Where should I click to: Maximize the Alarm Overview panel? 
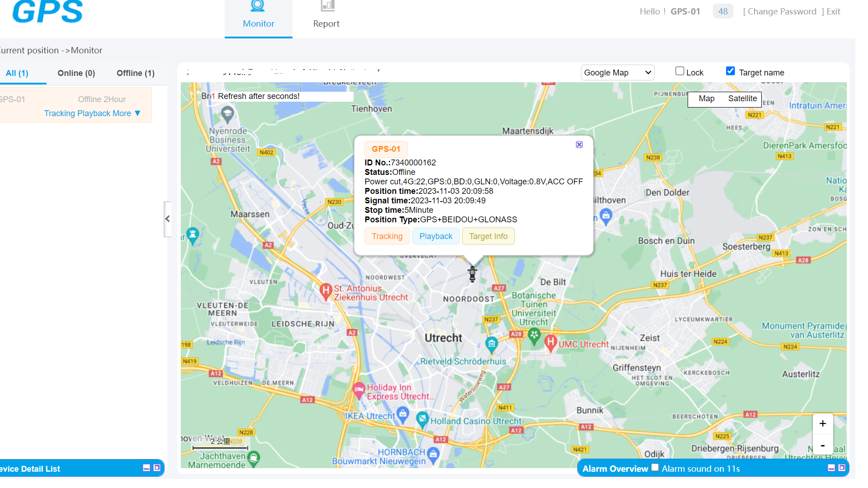[842, 468]
